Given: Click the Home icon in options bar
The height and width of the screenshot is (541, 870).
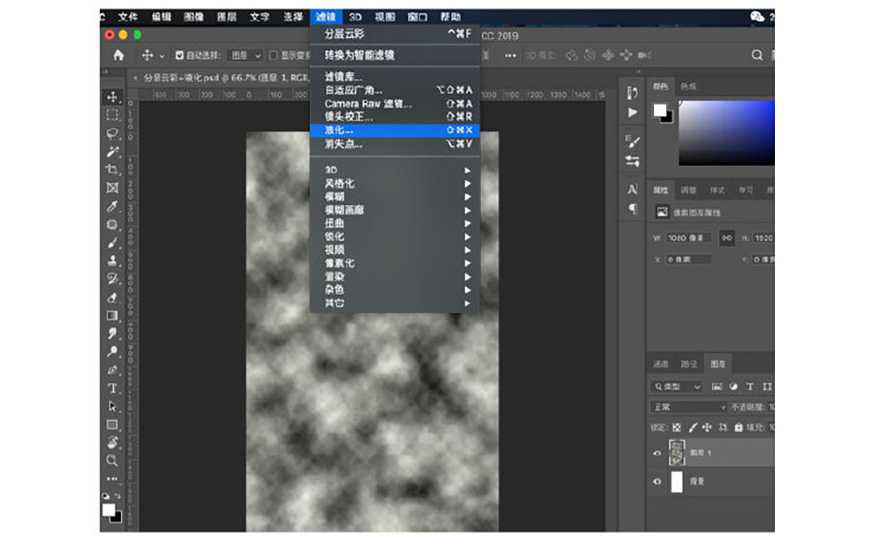Looking at the screenshot, I should pyautogui.click(x=119, y=55).
